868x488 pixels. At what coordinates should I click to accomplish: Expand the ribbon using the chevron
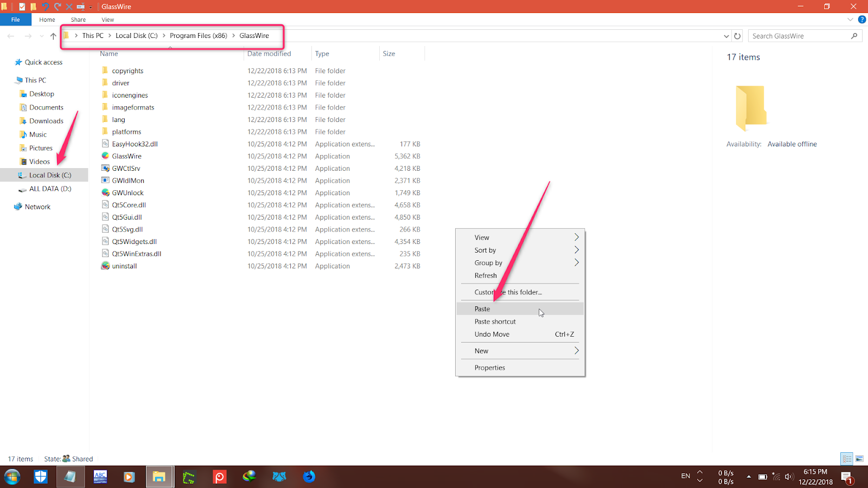[x=850, y=20]
